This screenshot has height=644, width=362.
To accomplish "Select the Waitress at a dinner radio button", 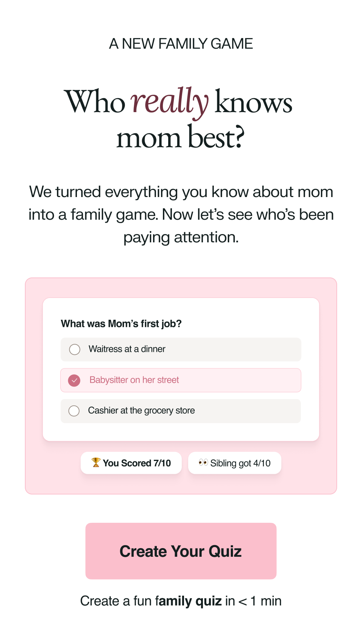I will [75, 350].
